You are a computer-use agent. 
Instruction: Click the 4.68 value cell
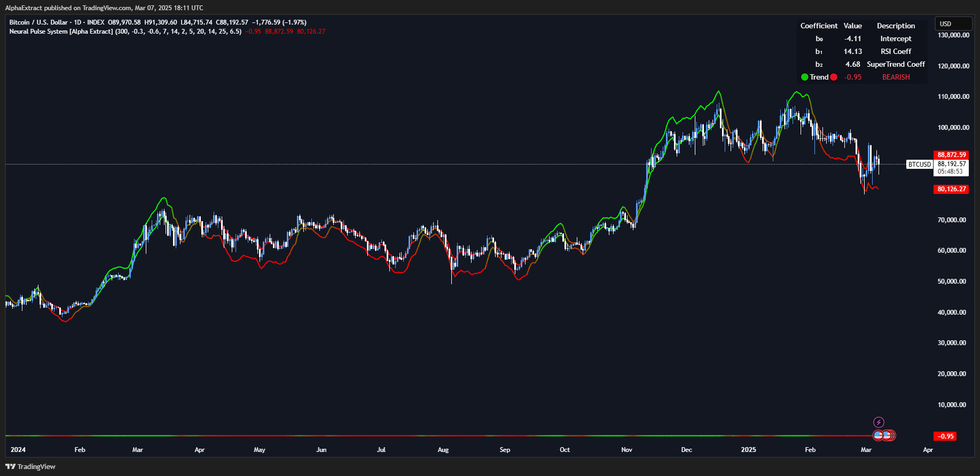853,64
